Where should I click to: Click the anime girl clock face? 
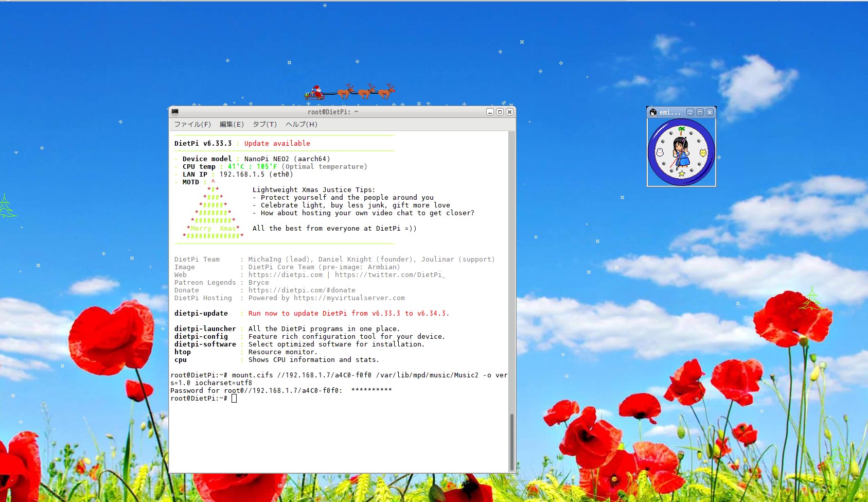681,152
